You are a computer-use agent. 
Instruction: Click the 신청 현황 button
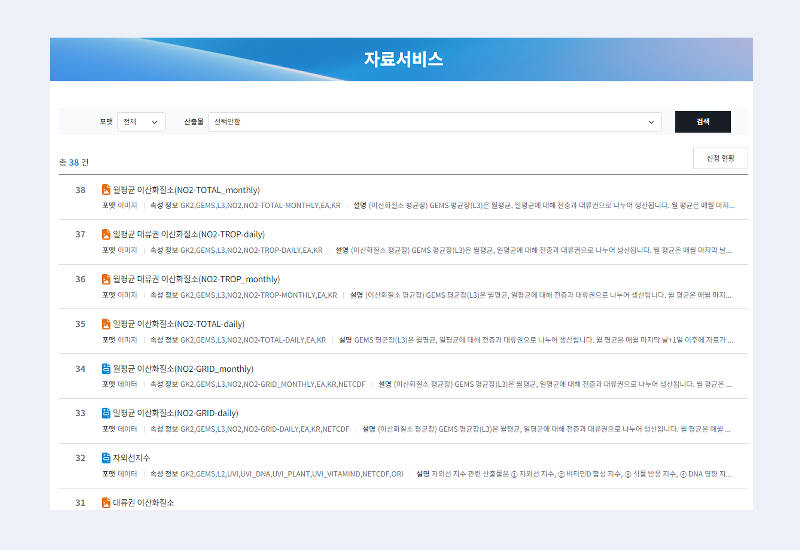(x=719, y=158)
